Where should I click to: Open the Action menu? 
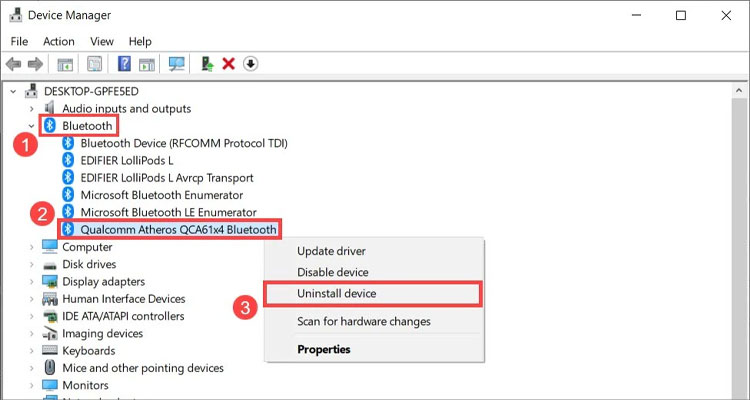pos(59,41)
